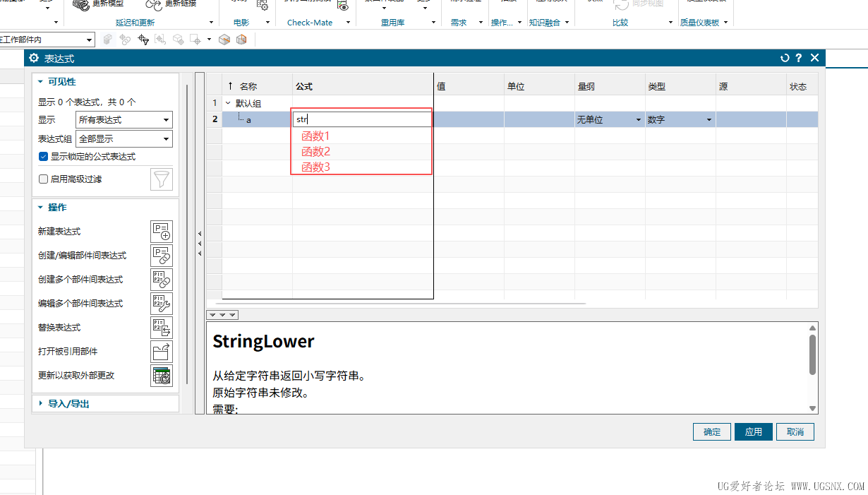Click the 取消 button
The image size is (868, 495).
(795, 431)
